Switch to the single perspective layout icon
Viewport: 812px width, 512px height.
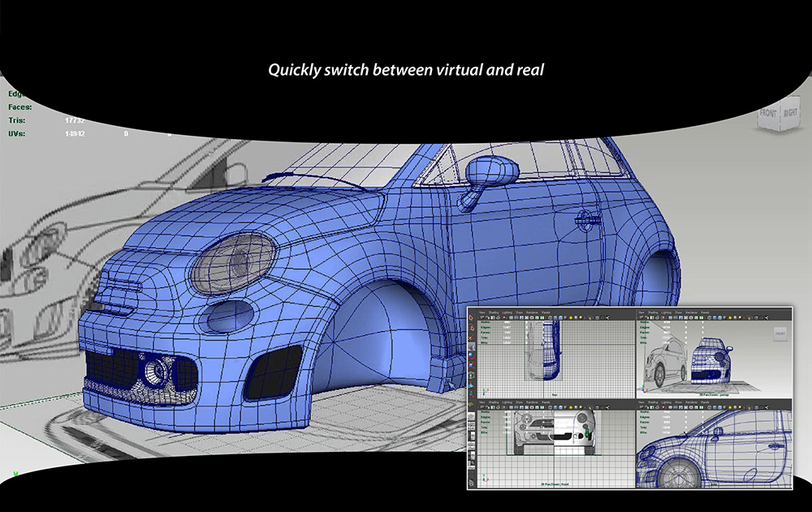coord(471,416)
